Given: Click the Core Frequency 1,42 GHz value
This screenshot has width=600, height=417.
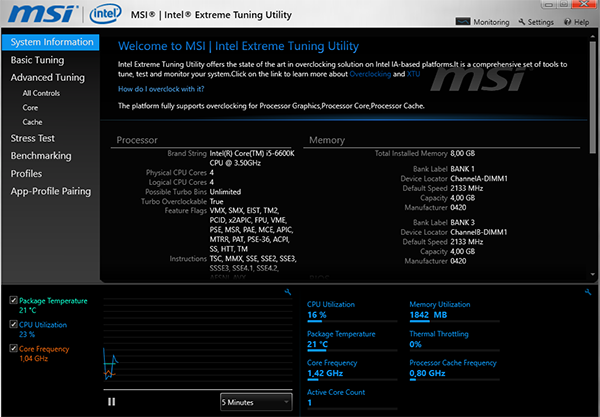Looking at the screenshot, I should pos(325,373).
